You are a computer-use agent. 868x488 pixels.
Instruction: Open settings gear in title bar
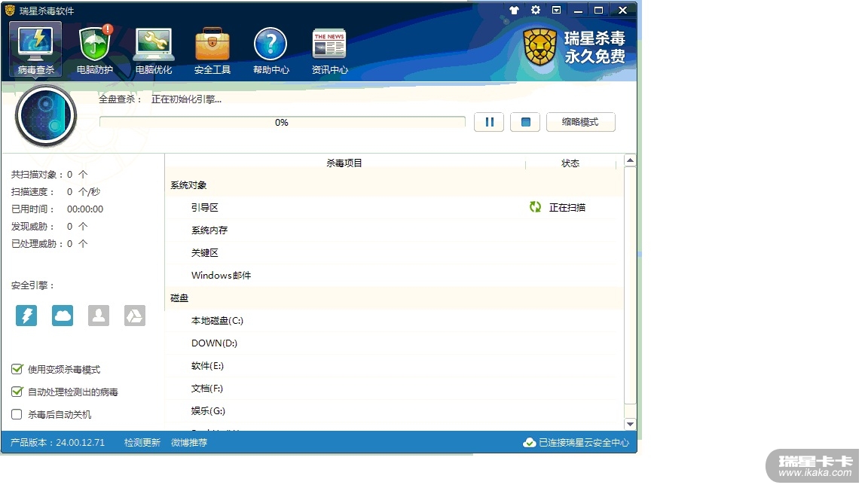click(536, 11)
